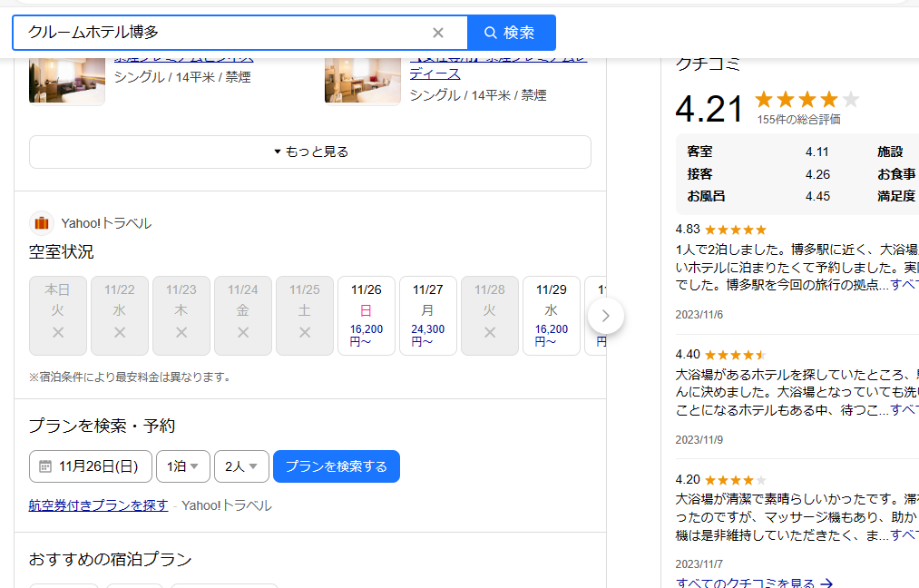The image size is (919, 588).
Task: Click the premium single room thumbnail photo
Action: (x=66, y=80)
